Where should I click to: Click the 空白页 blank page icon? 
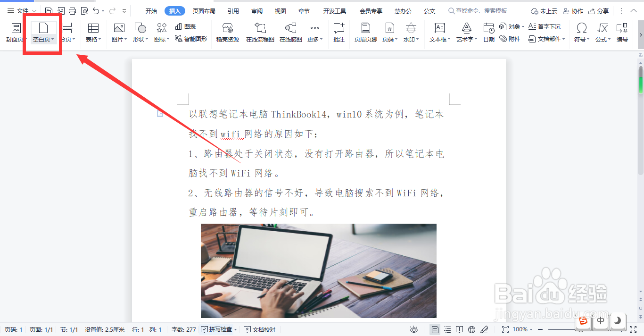point(43,28)
